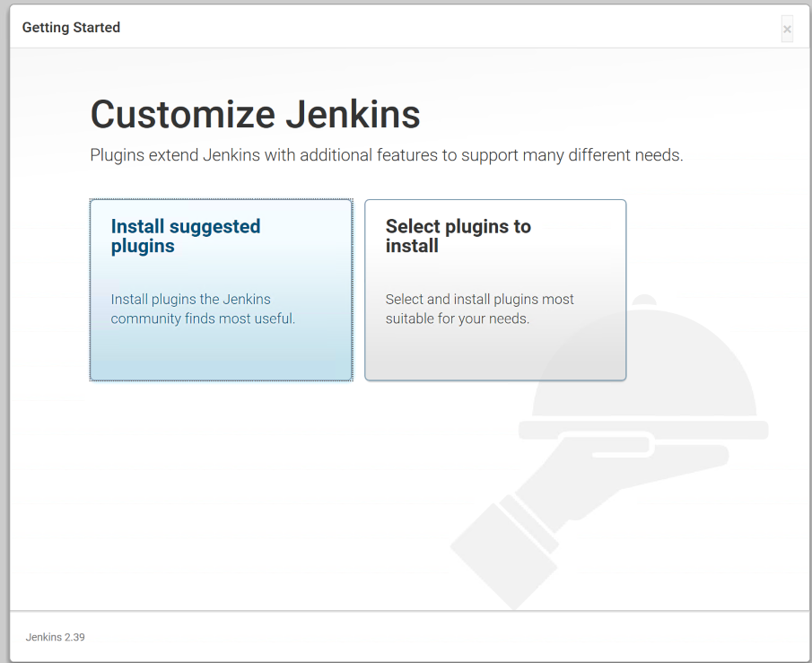Click the wizard footer area

tap(404, 637)
